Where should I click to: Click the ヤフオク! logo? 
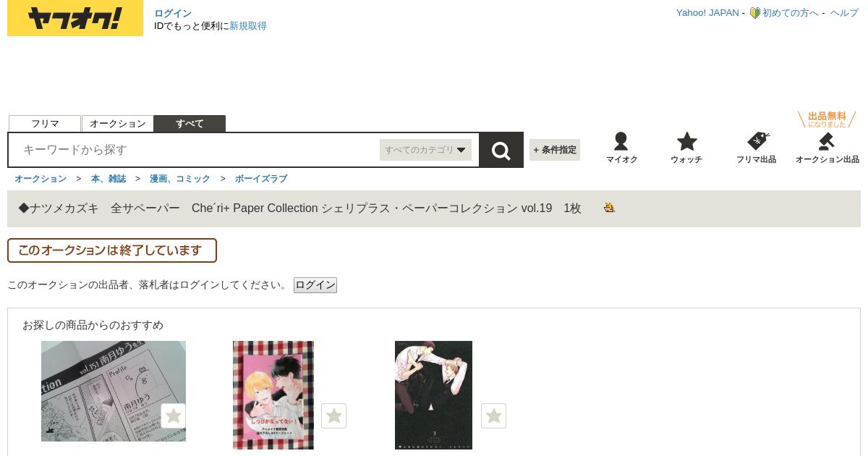(x=75, y=18)
